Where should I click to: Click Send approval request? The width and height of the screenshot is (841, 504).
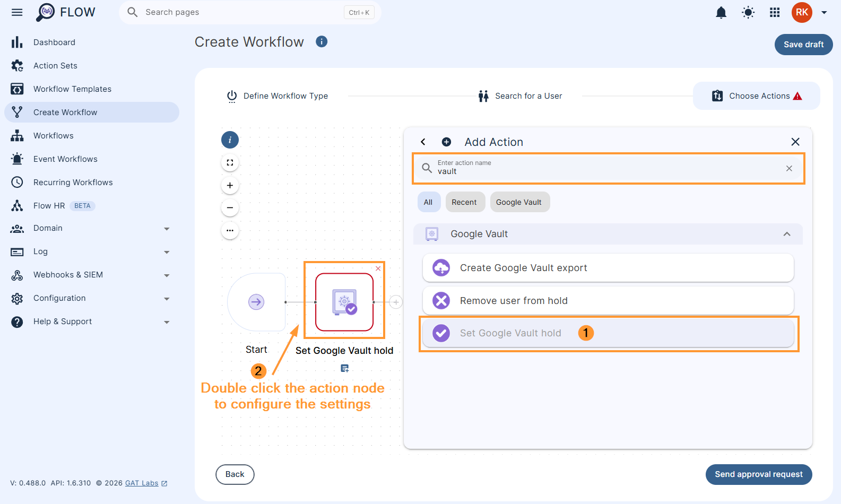click(758, 474)
